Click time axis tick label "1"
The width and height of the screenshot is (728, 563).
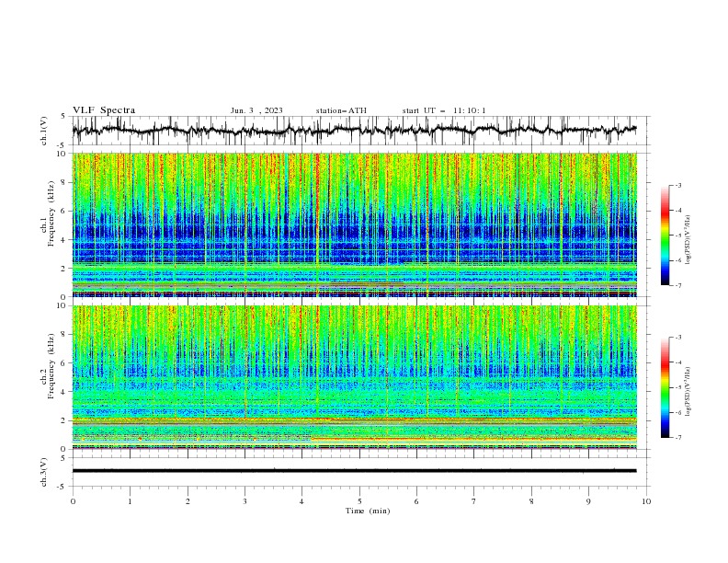pyautogui.click(x=130, y=501)
